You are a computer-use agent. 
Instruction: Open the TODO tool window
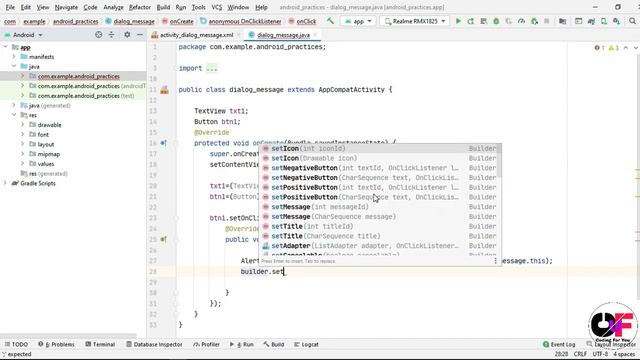(16, 344)
